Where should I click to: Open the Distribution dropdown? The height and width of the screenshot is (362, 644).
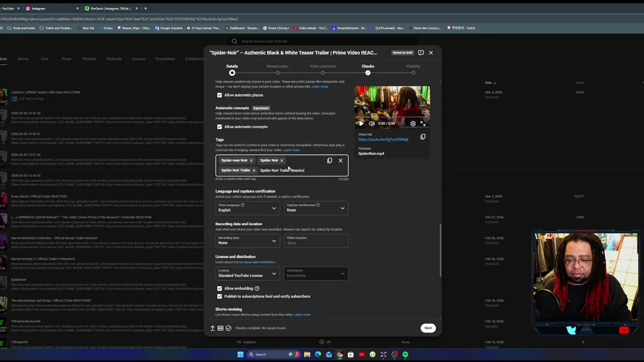point(316,273)
